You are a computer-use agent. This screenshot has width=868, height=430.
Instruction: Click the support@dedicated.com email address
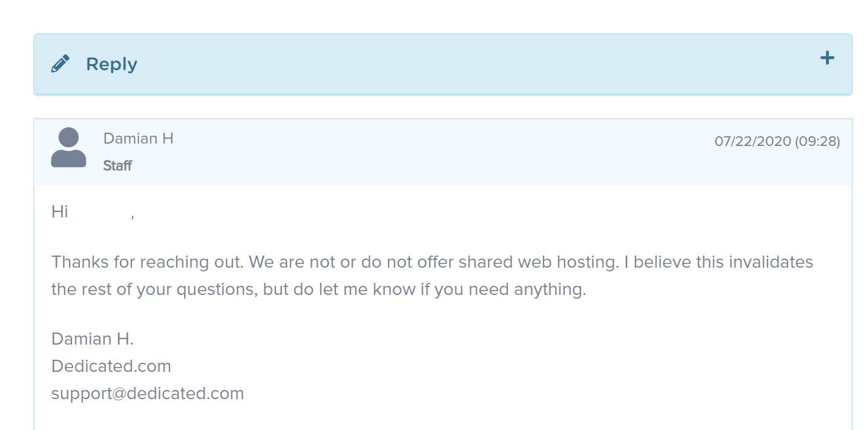(148, 394)
